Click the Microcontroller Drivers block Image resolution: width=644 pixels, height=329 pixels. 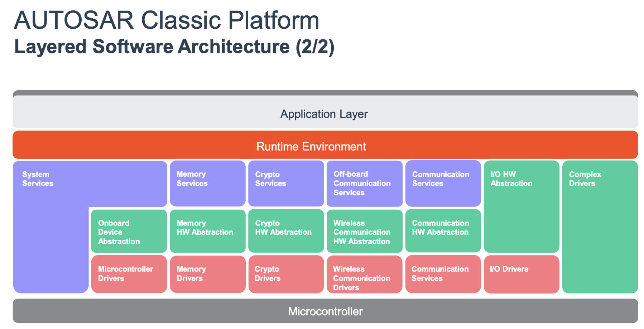pyautogui.click(x=129, y=274)
